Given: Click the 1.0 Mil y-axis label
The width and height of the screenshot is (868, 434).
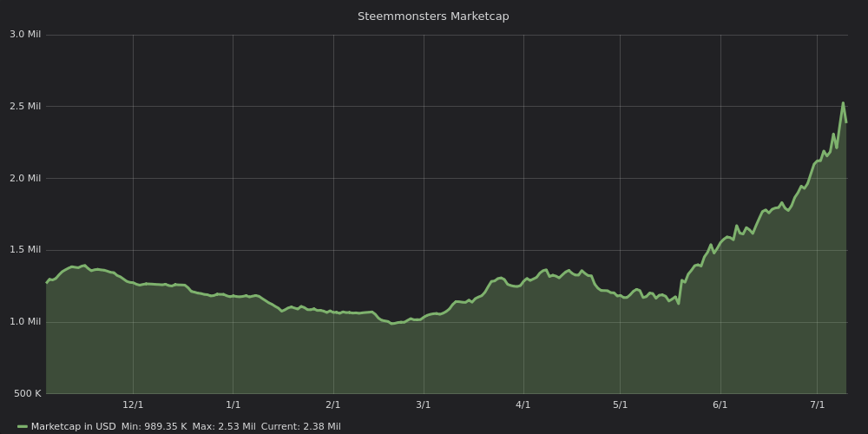Looking at the screenshot, I should point(25,322).
